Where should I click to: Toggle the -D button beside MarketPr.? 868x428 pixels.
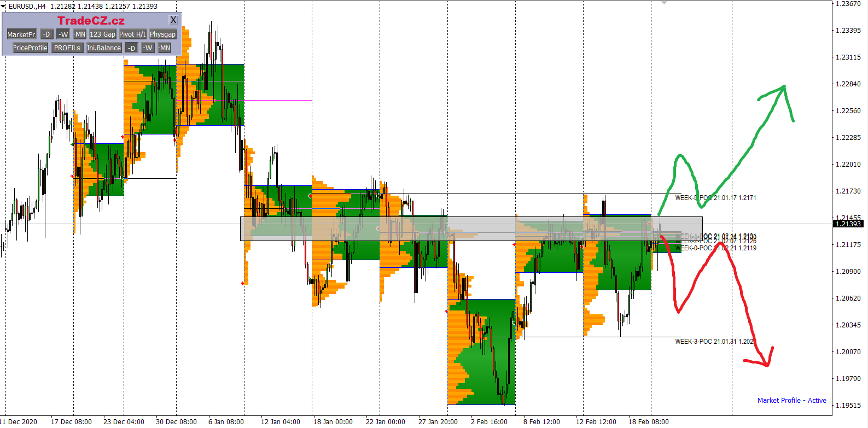pos(46,34)
